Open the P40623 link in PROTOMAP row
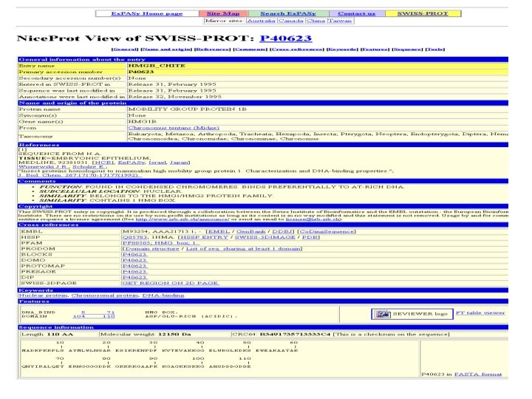Image resolution: width=532 pixels, height=399 pixels. 134,266
